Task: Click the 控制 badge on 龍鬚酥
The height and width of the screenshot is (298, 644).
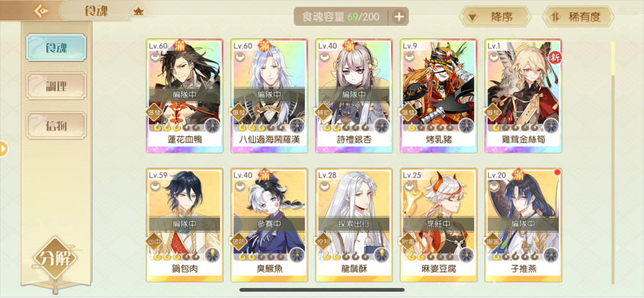Action: [x=324, y=242]
